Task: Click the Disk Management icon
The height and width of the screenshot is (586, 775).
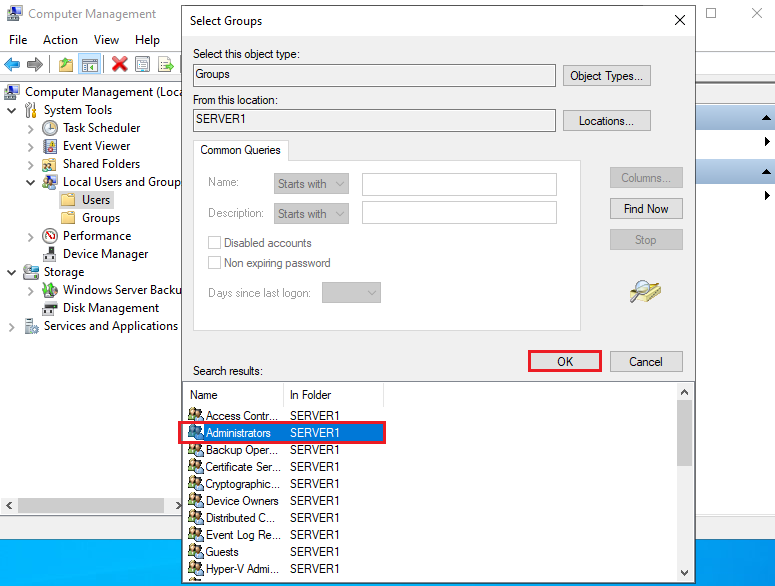Action: click(x=50, y=308)
